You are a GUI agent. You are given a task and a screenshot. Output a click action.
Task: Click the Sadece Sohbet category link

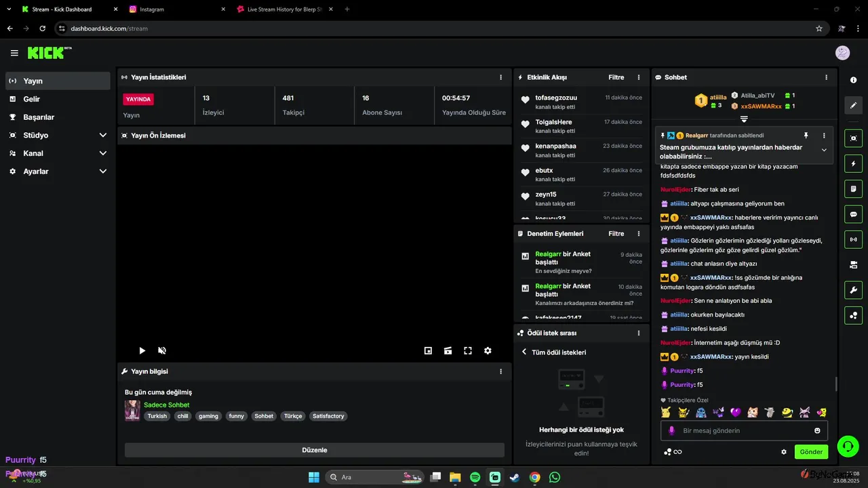pyautogui.click(x=166, y=405)
